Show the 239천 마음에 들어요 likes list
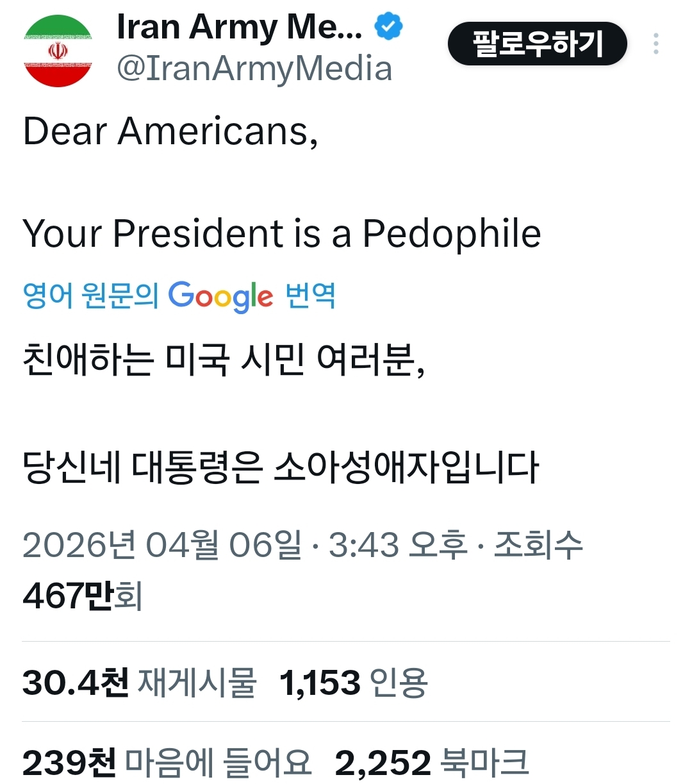 coord(167,763)
